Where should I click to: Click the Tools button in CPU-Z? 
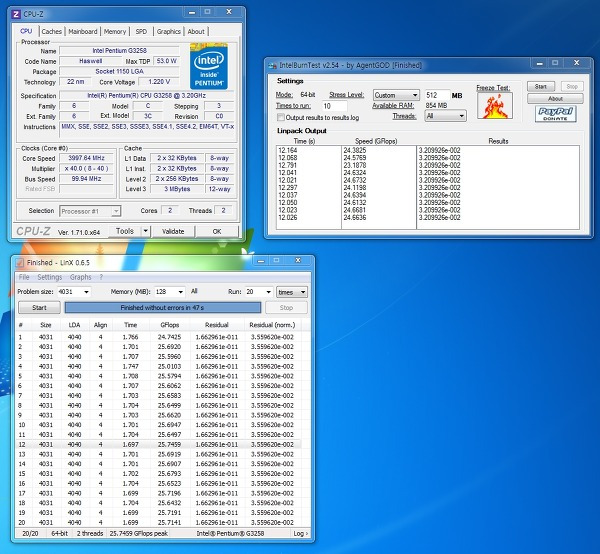click(125, 231)
